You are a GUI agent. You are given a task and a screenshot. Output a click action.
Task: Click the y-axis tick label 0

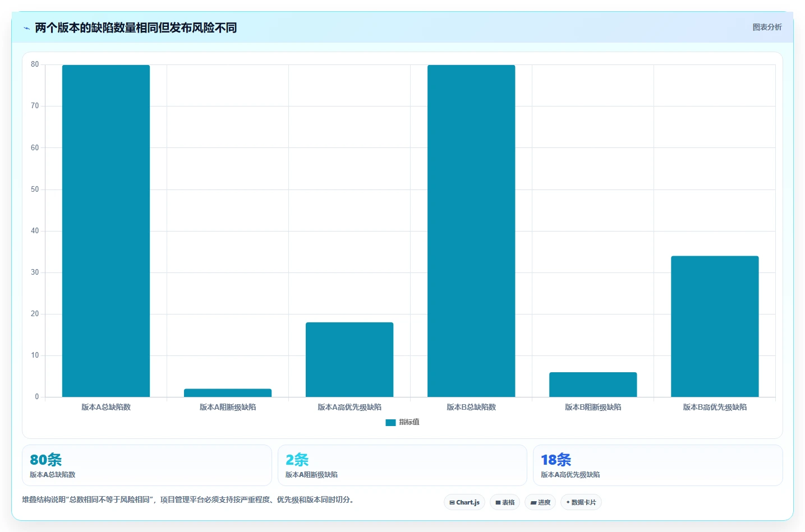click(37, 397)
